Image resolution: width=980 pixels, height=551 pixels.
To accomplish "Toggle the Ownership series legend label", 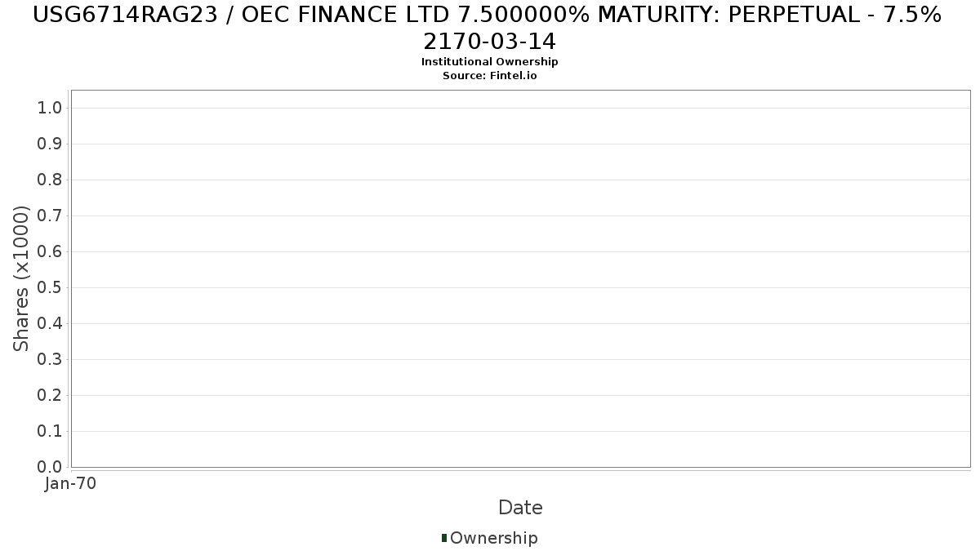I will [493, 538].
